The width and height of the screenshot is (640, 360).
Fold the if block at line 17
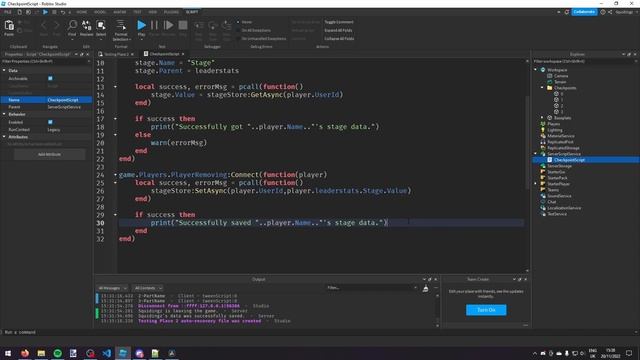[115, 119]
